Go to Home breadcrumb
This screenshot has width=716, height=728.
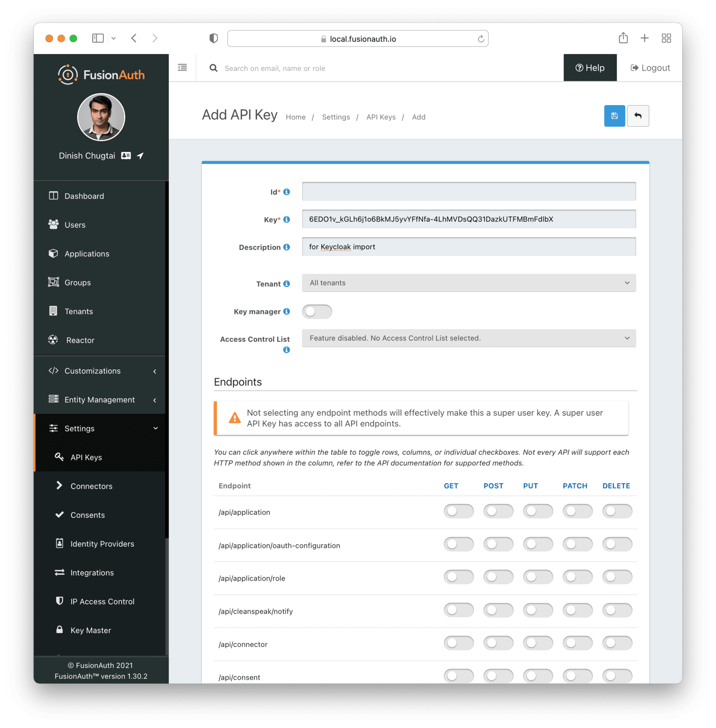coord(296,117)
